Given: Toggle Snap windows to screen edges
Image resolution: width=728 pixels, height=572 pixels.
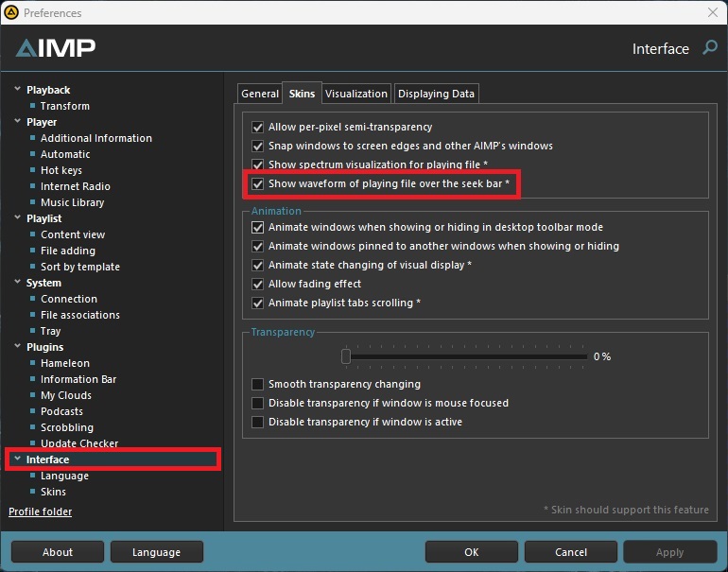Looking at the screenshot, I should pyautogui.click(x=258, y=146).
